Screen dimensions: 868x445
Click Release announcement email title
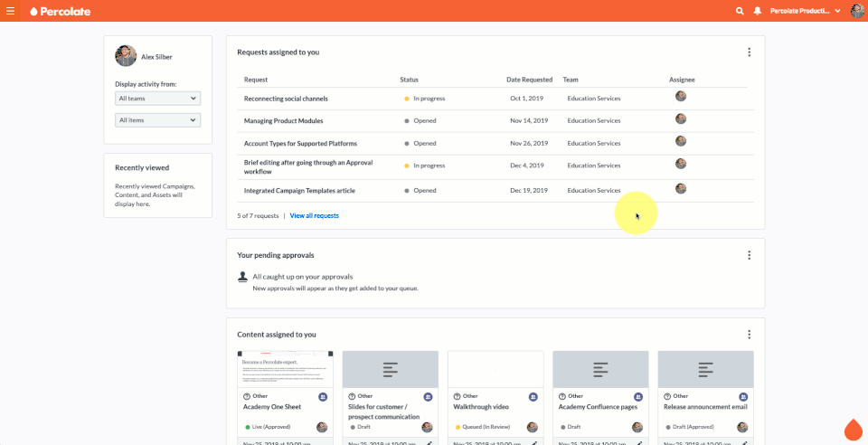(x=705, y=407)
